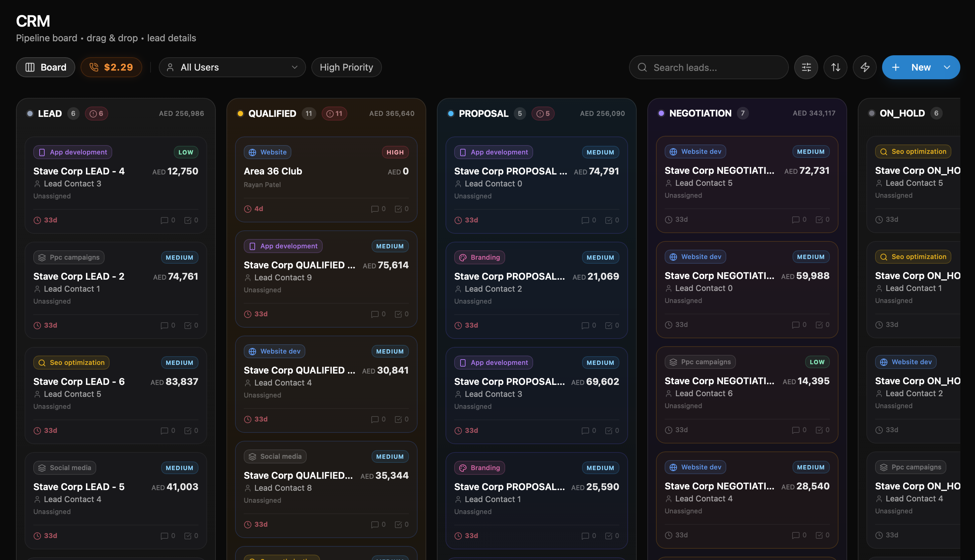The height and width of the screenshot is (560, 975).
Task: Click in the Search leads field
Action: (x=709, y=67)
